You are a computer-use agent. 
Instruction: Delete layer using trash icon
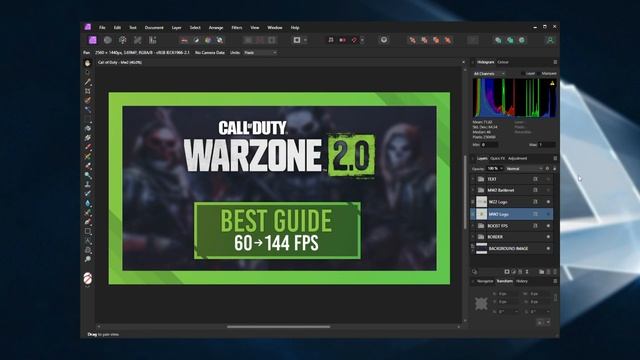[555, 271]
